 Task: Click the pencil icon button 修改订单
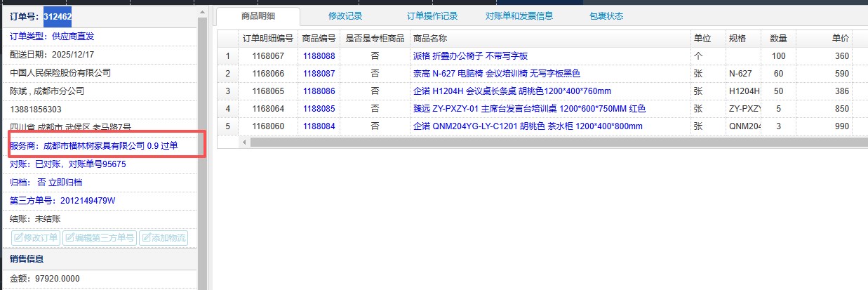35,238
